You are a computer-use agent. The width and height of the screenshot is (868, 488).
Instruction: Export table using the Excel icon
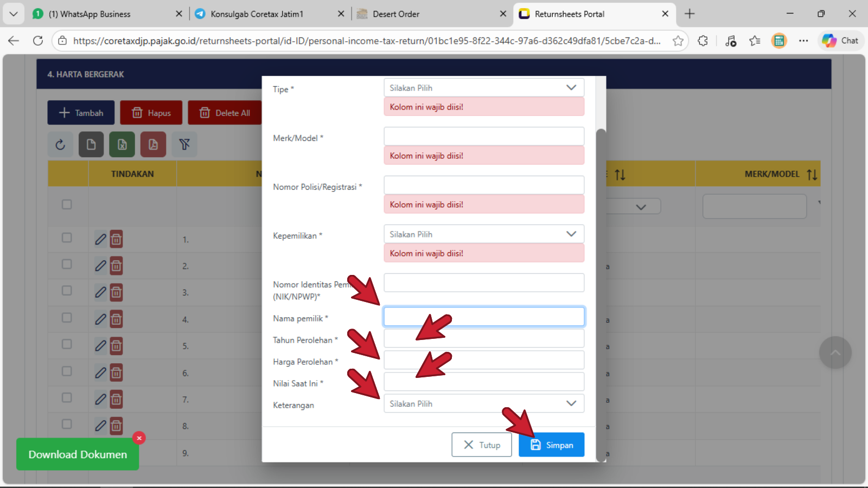coord(122,144)
